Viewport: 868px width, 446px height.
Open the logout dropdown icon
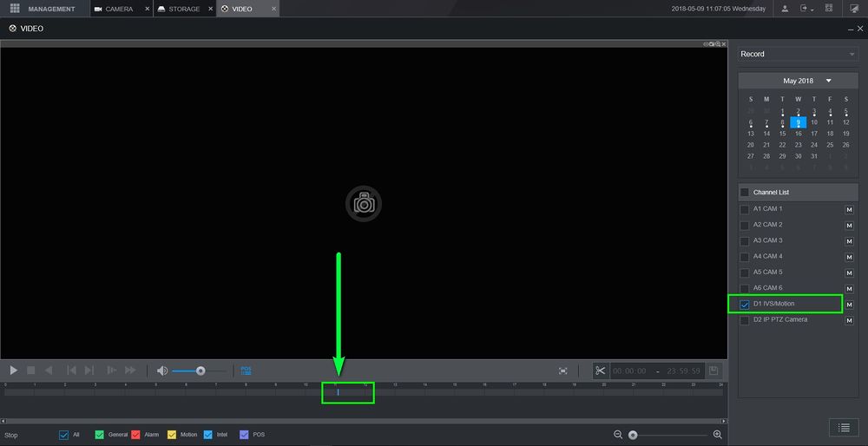click(806, 9)
